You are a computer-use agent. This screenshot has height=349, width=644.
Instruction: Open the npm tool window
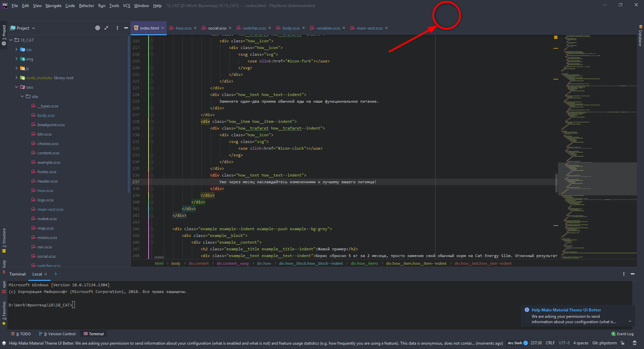coord(4,287)
